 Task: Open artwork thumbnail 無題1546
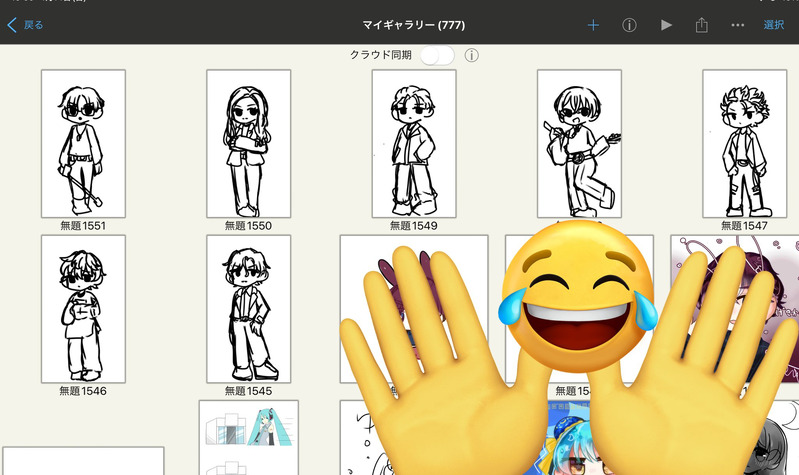click(x=83, y=309)
